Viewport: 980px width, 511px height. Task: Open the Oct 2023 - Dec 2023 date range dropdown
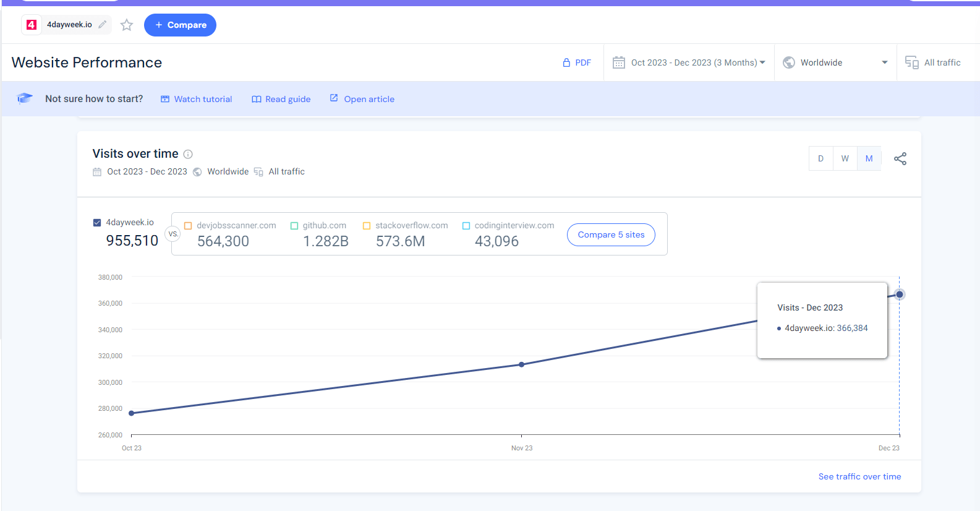(689, 62)
